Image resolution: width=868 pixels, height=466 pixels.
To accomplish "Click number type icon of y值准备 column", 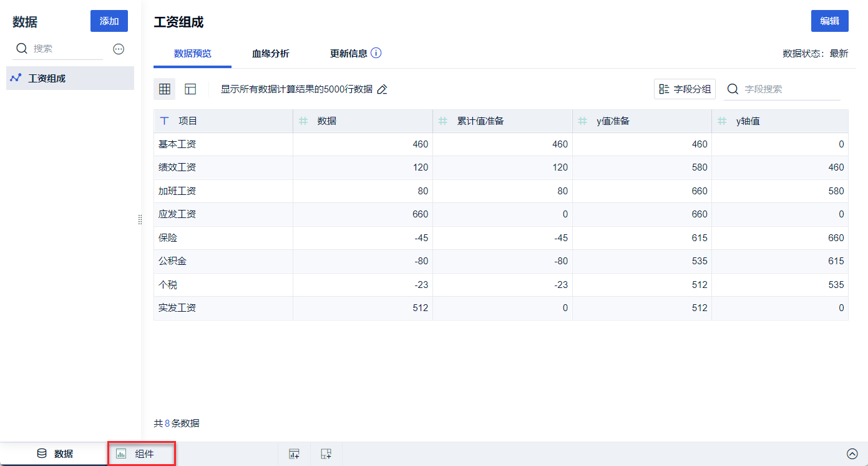I will click(x=583, y=121).
